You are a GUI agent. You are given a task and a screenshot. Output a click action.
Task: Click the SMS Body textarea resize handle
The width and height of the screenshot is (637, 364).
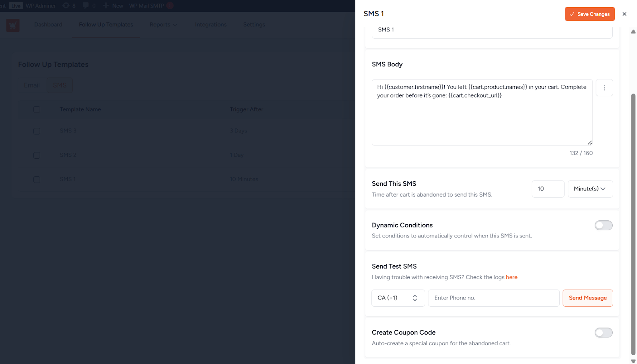pyautogui.click(x=589, y=142)
